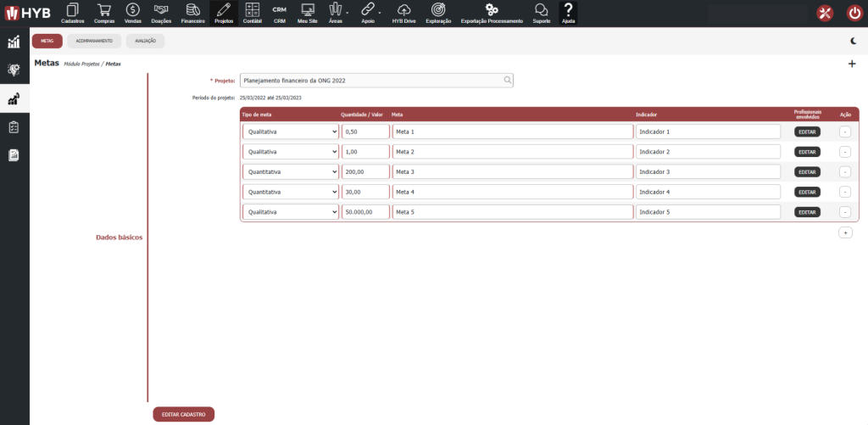The image size is (868, 425).
Task: Open the Compras shopping cart icon
Action: [x=104, y=12]
